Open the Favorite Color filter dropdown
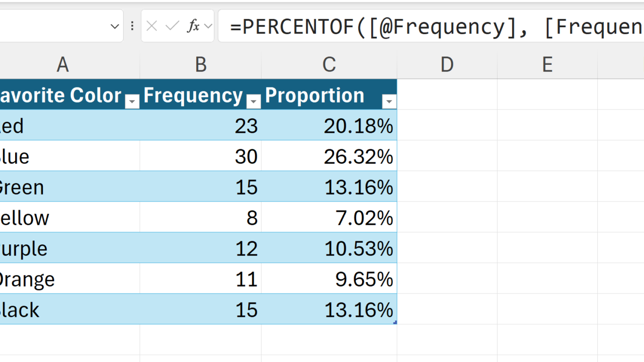This screenshot has height=362, width=644. click(x=132, y=102)
